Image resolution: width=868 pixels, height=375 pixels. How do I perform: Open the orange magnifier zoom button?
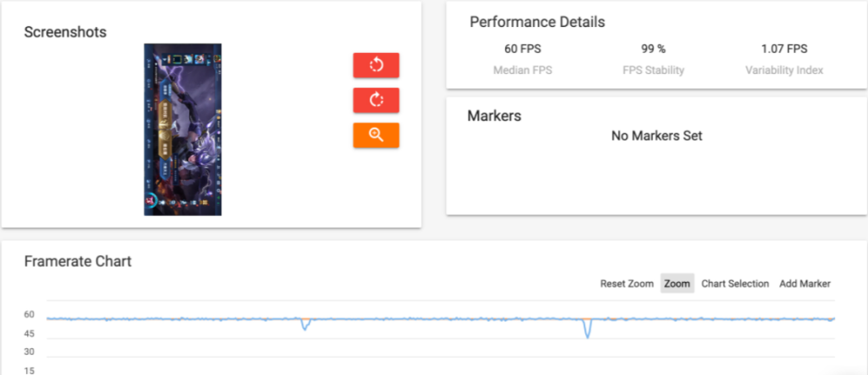pyautogui.click(x=376, y=135)
